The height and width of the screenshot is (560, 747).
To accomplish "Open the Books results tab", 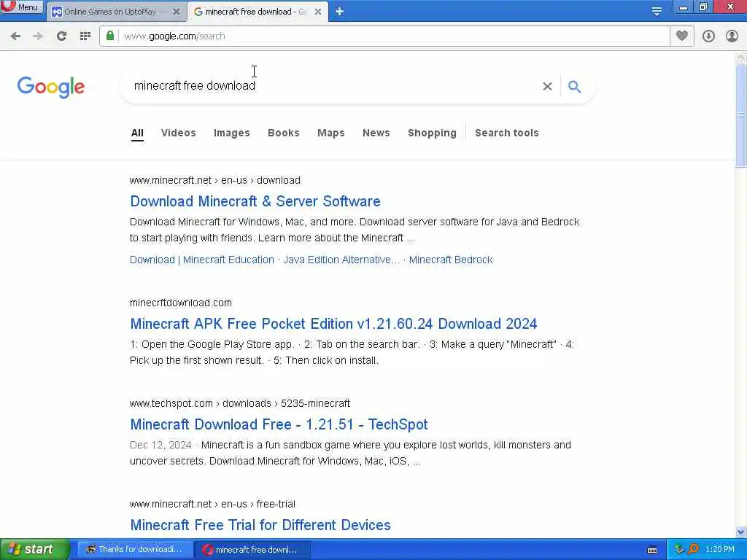I will coord(284,133).
